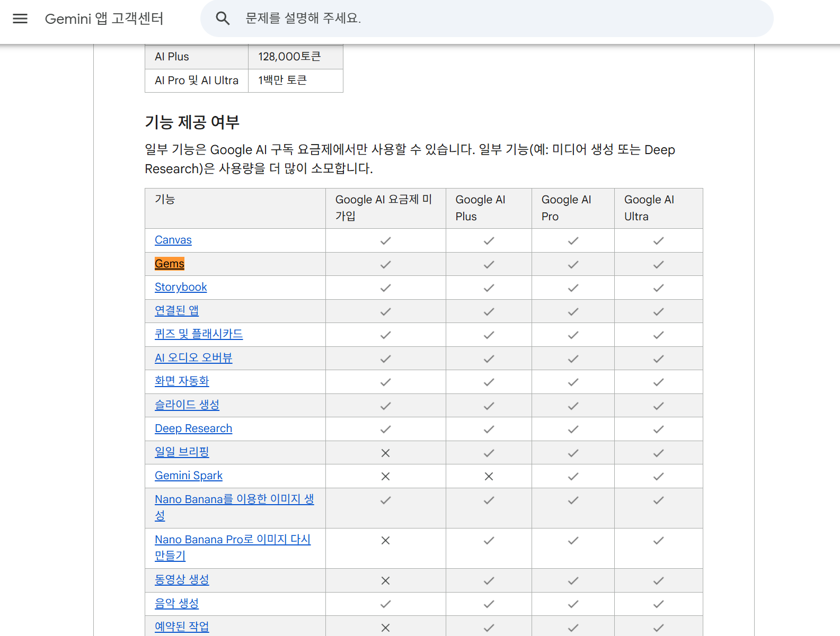Click Deep Research checkmark under 미가입

coord(386,429)
